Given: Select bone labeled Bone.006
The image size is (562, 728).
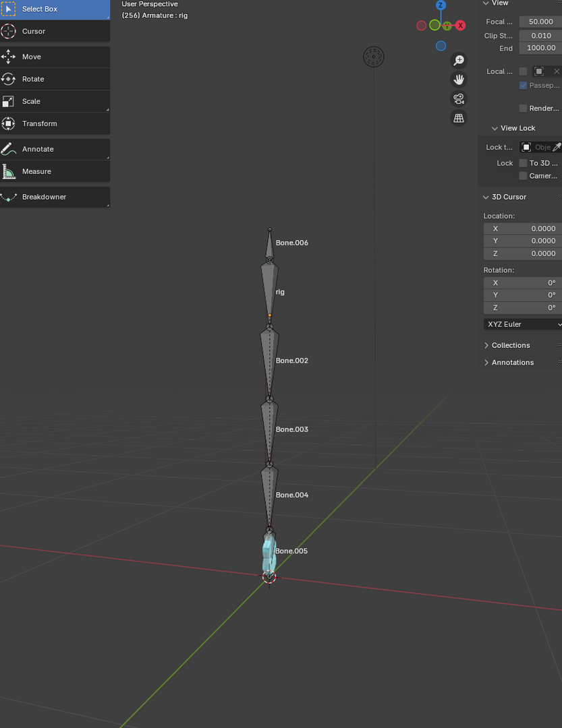Looking at the screenshot, I should [270, 246].
